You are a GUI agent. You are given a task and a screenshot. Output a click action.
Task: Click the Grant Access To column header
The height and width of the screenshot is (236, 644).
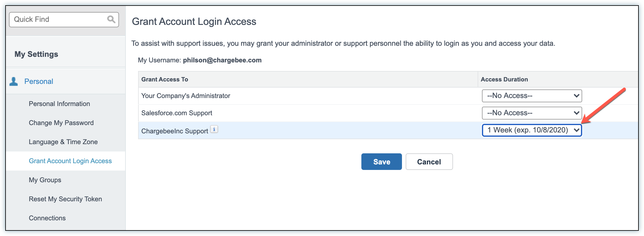tap(165, 80)
